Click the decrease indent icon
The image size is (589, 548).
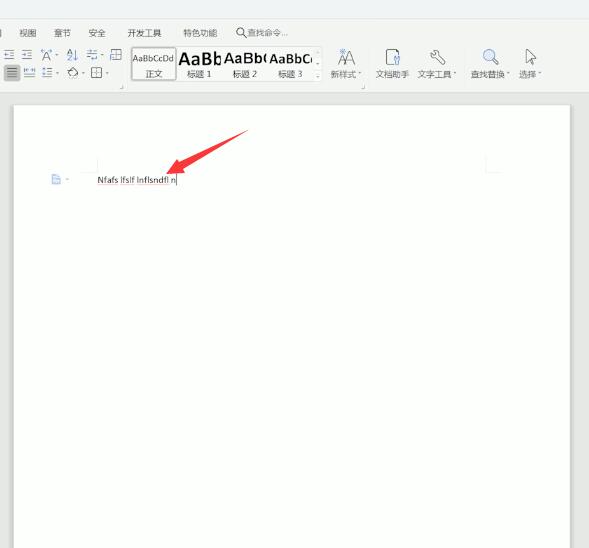(9, 55)
